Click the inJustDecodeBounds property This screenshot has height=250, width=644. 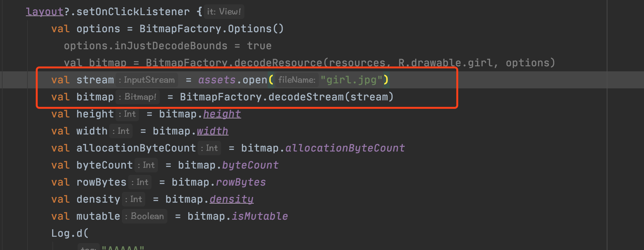pos(171,46)
